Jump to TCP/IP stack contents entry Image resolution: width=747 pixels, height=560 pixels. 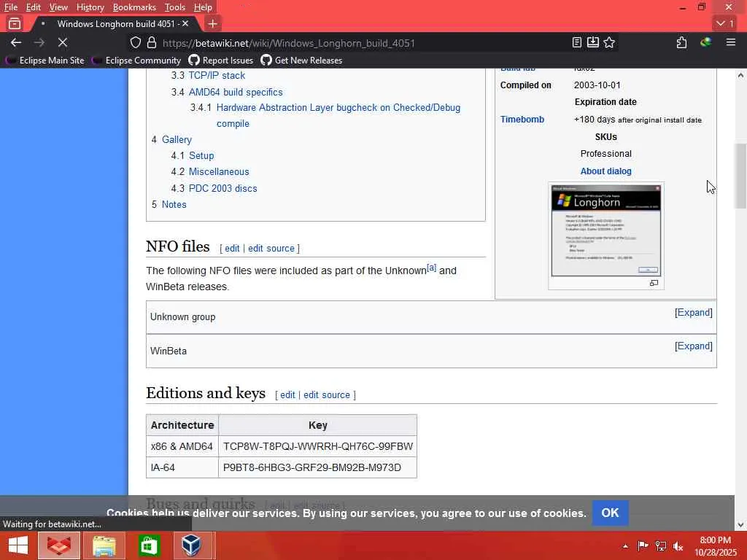[217, 75]
